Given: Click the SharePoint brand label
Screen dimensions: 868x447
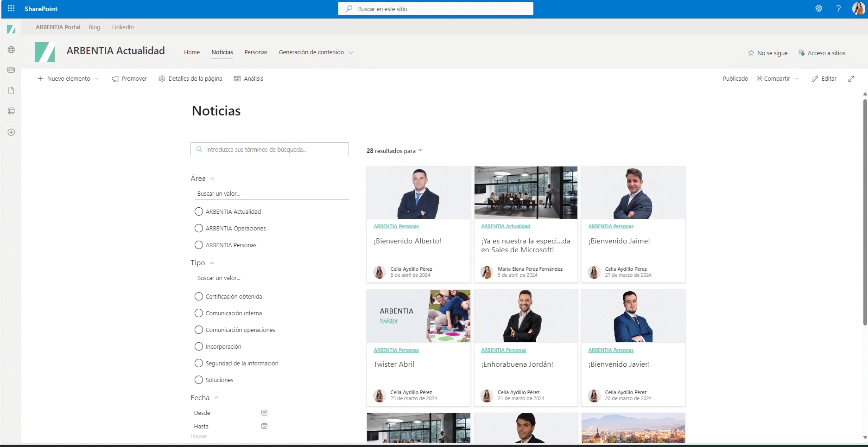Looking at the screenshot, I should tap(41, 9).
